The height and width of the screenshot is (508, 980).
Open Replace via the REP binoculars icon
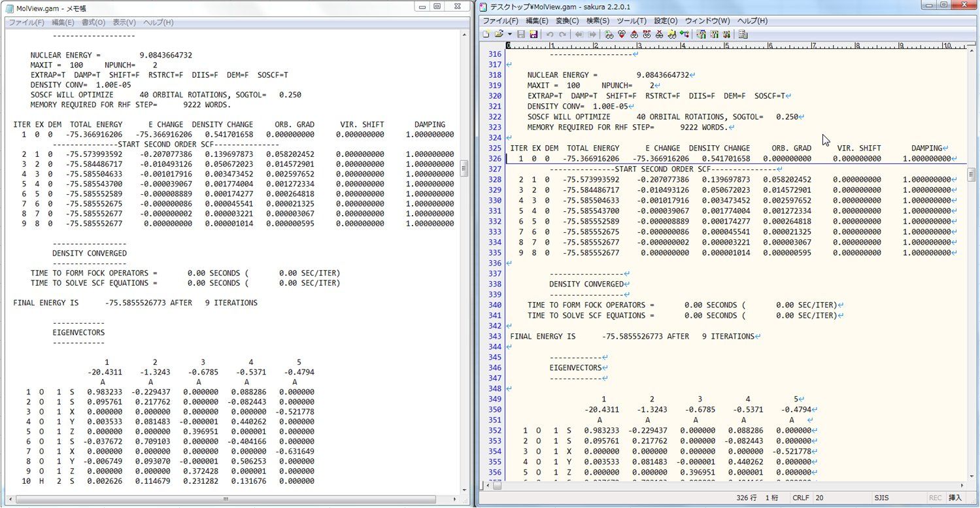pos(647,34)
